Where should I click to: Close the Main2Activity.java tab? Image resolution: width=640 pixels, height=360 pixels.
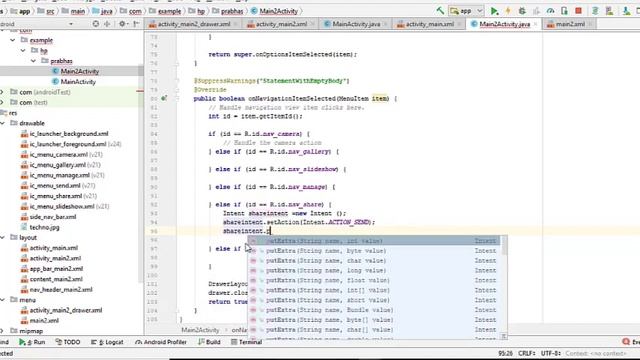click(535, 24)
